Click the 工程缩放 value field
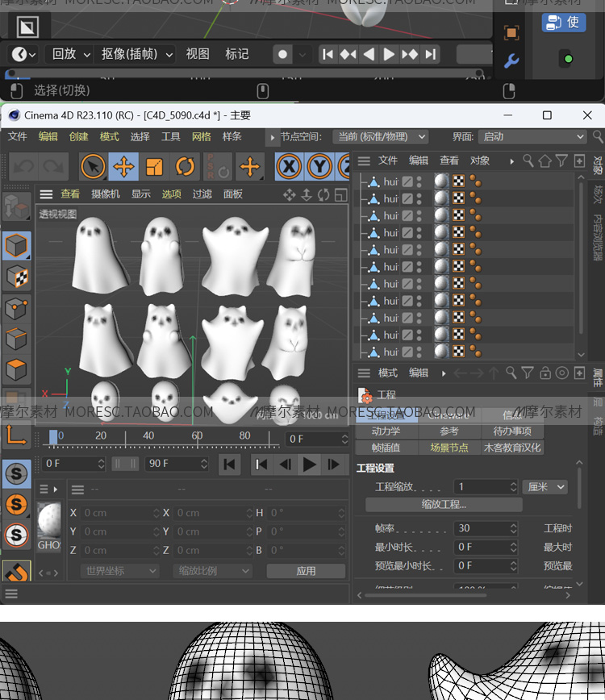 [x=486, y=486]
